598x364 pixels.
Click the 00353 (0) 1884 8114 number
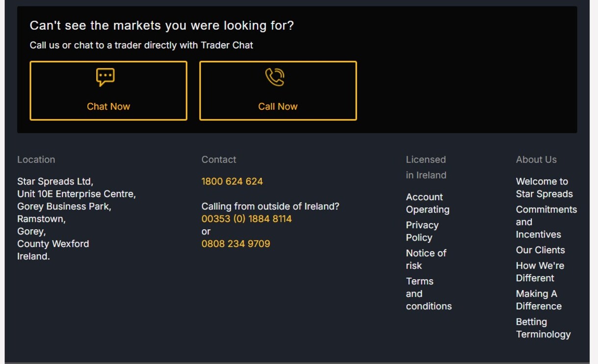coord(246,218)
